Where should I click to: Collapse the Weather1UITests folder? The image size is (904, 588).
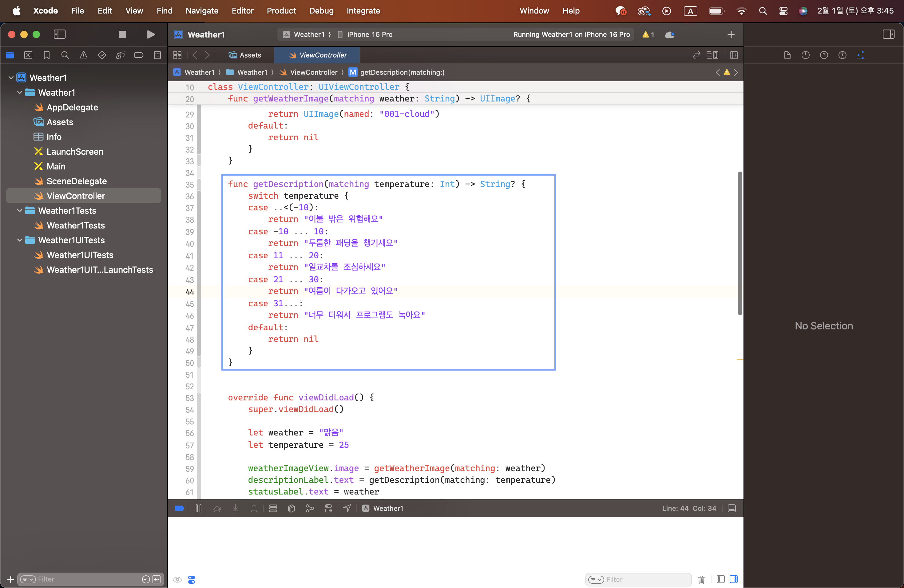click(20, 240)
